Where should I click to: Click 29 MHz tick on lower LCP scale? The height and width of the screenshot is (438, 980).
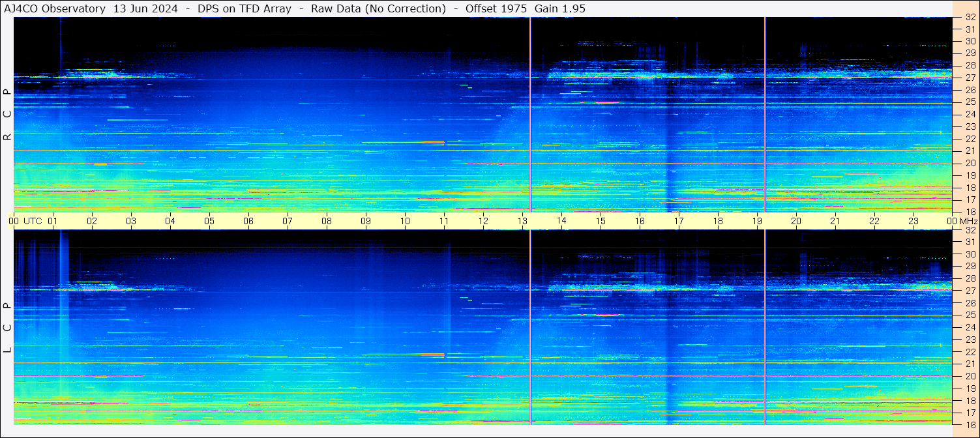tap(970, 267)
